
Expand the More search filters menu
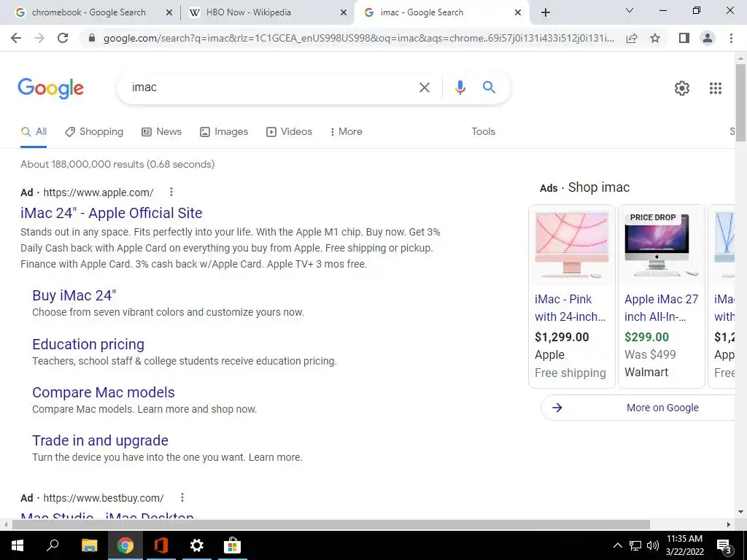tap(346, 132)
